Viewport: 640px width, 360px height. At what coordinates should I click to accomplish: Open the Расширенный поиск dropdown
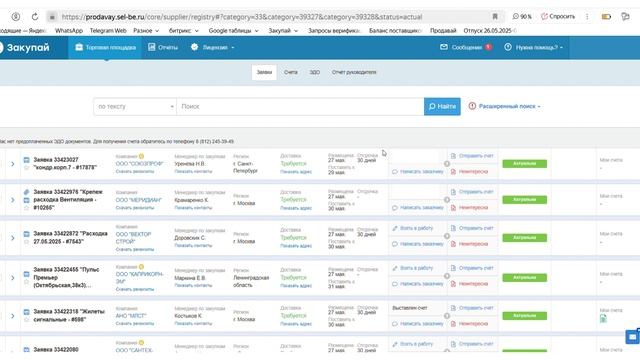click(509, 106)
